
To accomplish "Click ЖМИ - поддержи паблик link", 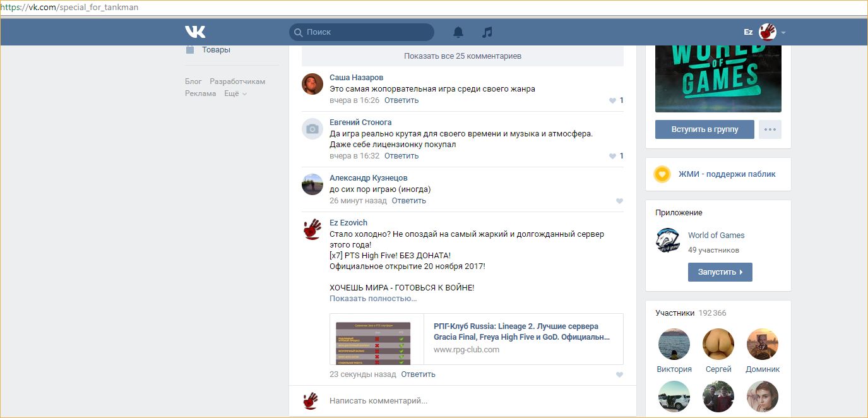I will pos(727,174).
